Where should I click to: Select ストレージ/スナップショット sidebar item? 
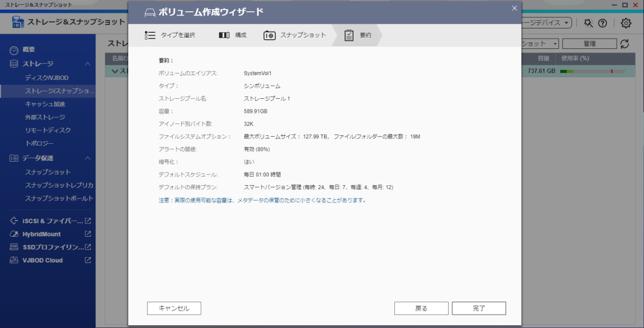pyautogui.click(x=48, y=91)
